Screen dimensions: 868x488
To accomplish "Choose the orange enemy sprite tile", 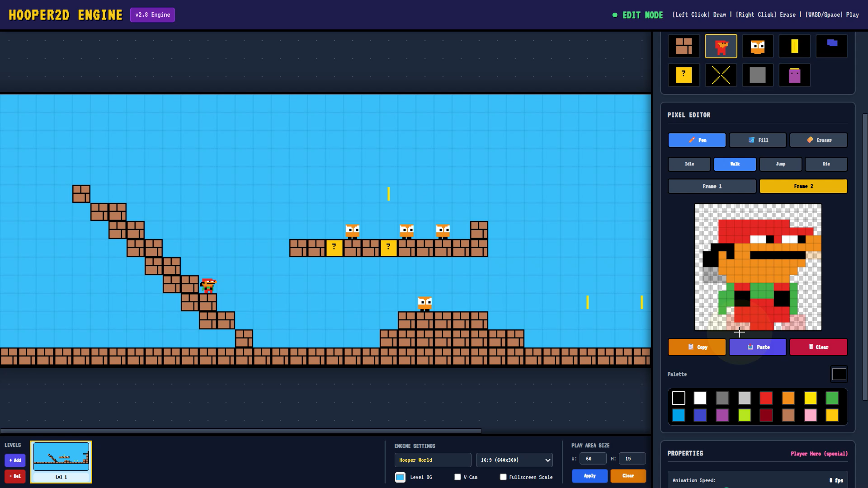I will point(758,46).
